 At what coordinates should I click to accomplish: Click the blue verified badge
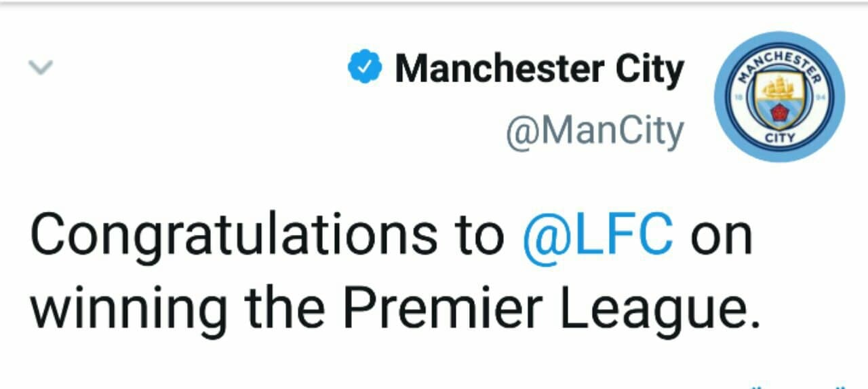(365, 67)
